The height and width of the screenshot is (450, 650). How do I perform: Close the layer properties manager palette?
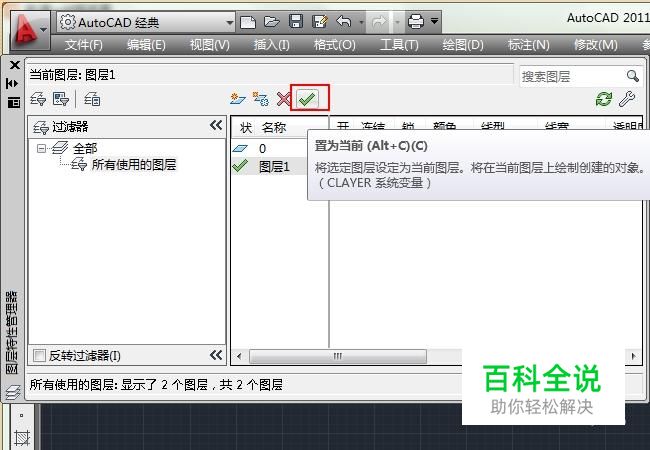(x=15, y=65)
